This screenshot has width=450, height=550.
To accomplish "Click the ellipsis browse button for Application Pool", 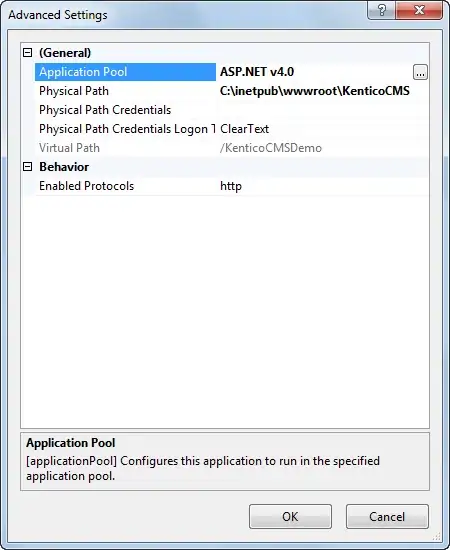I will click(420, 72).
